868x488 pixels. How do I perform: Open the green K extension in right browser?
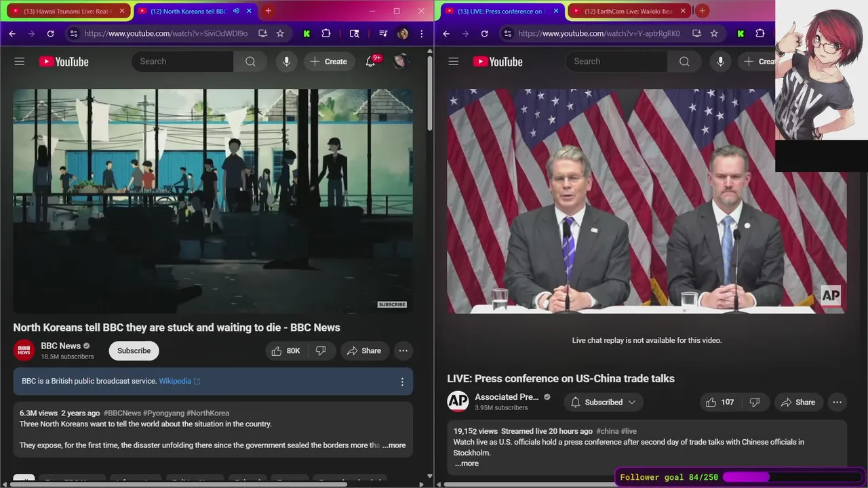pos(741,33)
